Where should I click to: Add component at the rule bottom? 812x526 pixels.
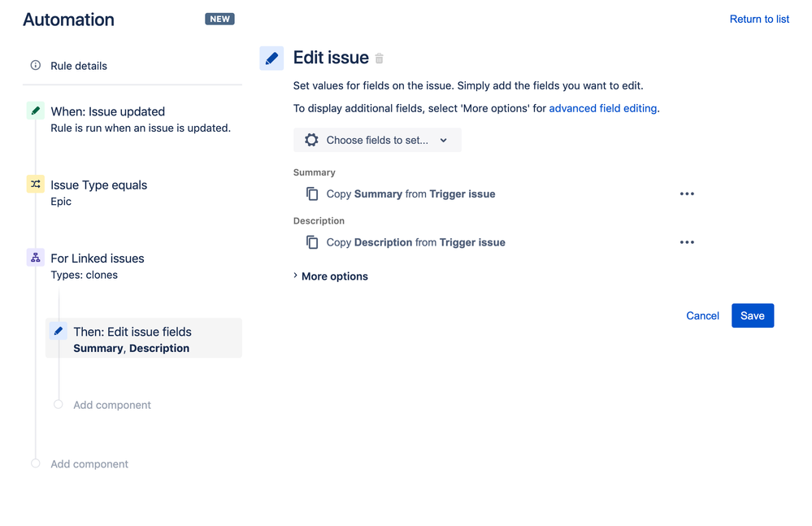(89, 464)
